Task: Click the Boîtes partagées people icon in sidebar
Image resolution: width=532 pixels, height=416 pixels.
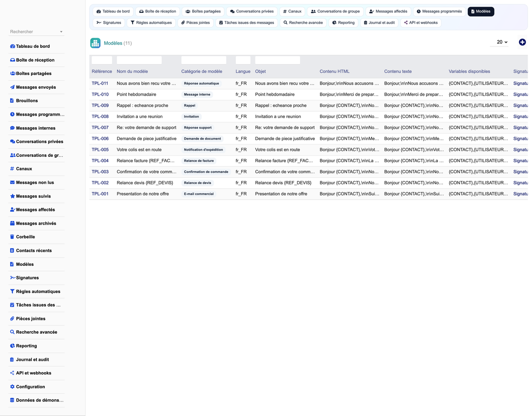Action: (12, 74)
